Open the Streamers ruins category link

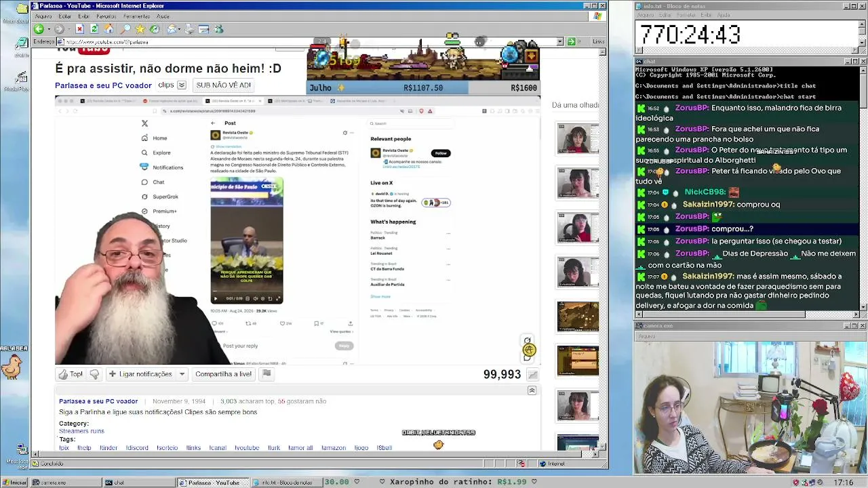pos(81,431)
